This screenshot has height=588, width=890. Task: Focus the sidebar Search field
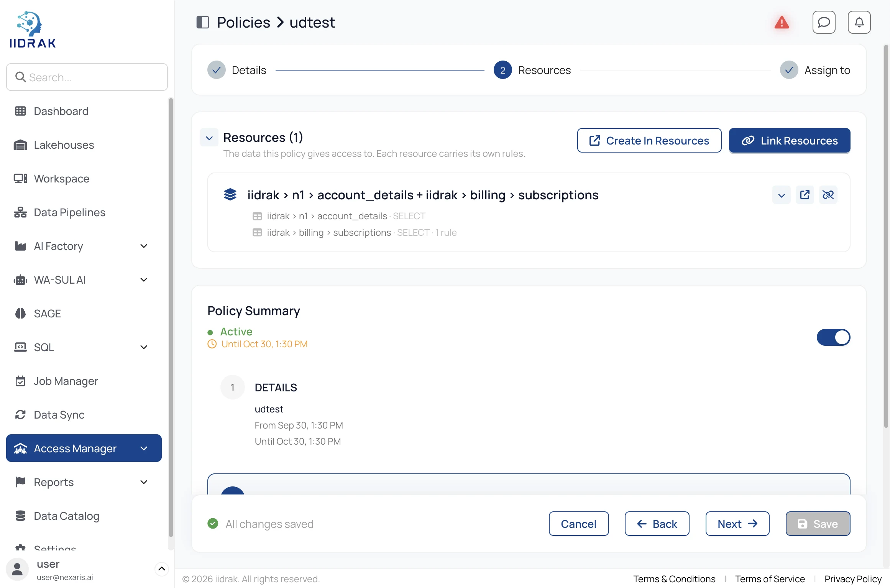(x=87, y=77)
